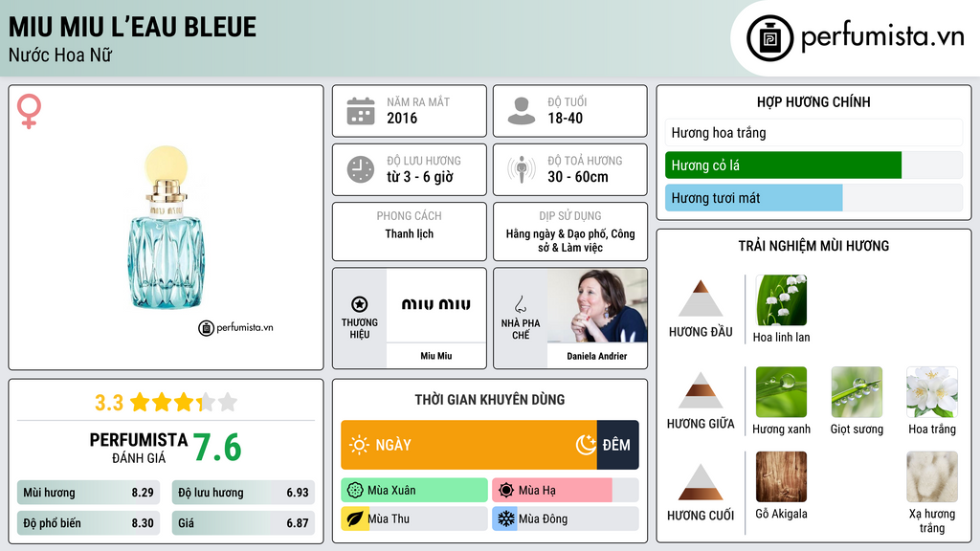Viewport: 980px width, 551px height.
Task: Click the sillage icon beside Độ toả hương
Action: (522, 169)
